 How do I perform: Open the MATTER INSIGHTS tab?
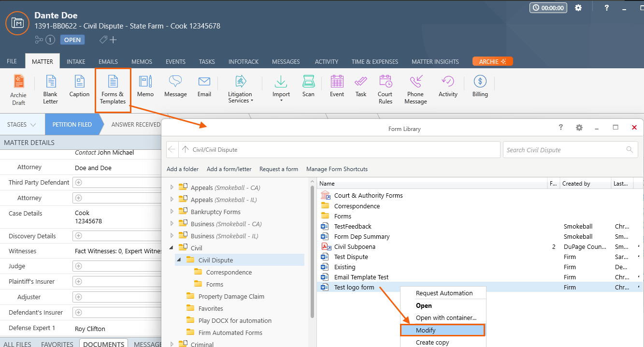(x=435, y=61)
